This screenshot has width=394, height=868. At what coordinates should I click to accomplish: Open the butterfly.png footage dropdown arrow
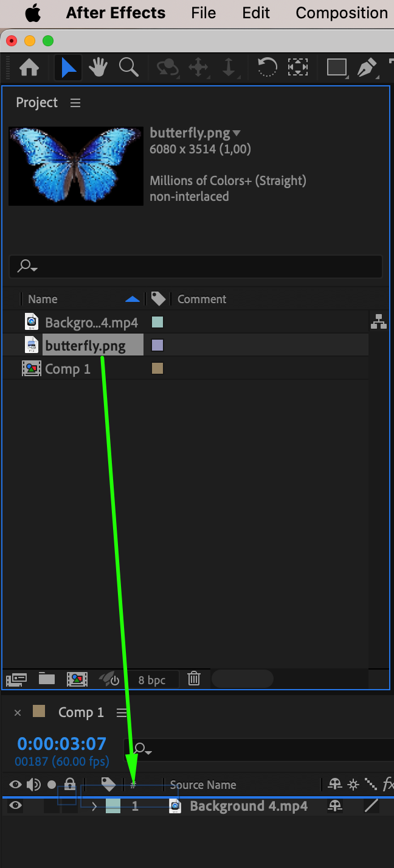click(237, 133)
